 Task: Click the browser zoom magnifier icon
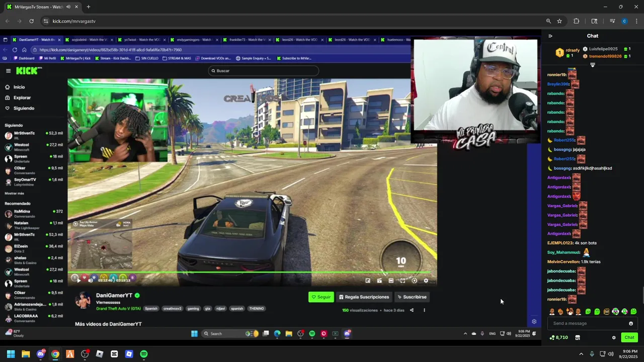pyautogui.click(x=548, y=21)
